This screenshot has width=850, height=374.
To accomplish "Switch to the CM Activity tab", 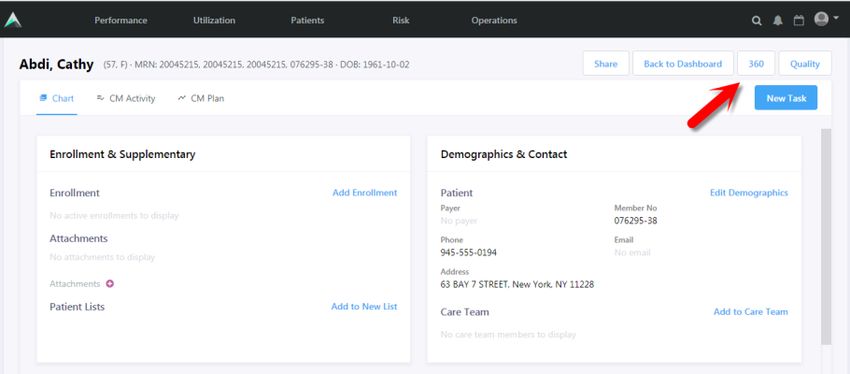I will (126, 98).
